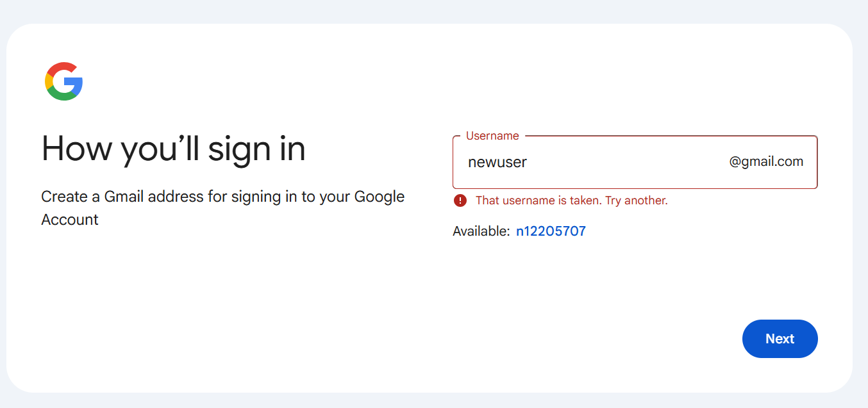Click the blue Next button

(780, 339)
